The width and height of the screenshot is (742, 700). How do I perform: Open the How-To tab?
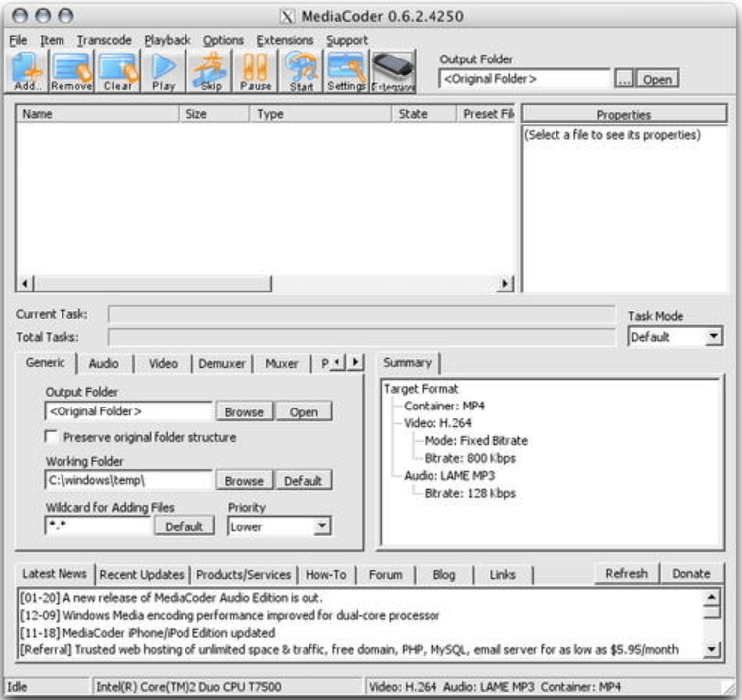tap(326, 575)
